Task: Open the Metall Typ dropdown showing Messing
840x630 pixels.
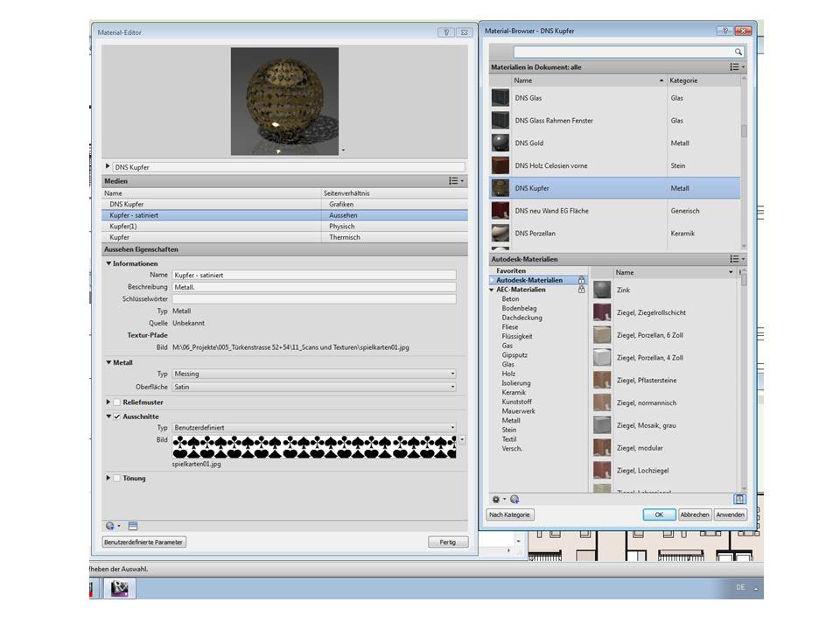Action: point(314,374)
